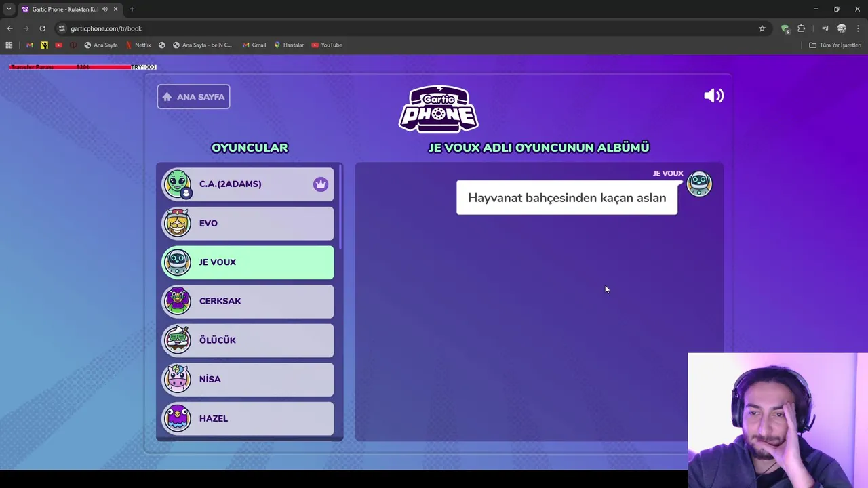Click ÖLÜCÜK's avatar icon
The height and width of the screenshot is (488, 868).
click(177, 340)
